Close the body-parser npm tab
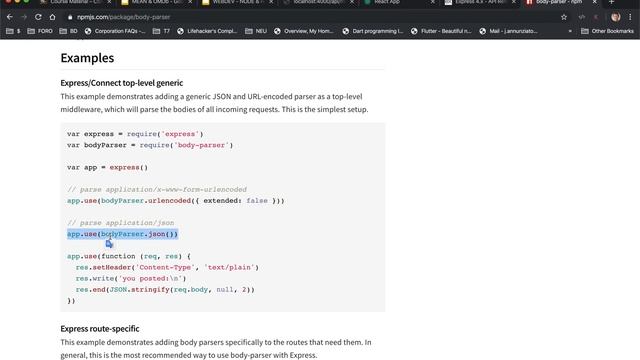This screenshot has width=640, height=360. pyautogui.click(x=594, y=2)
